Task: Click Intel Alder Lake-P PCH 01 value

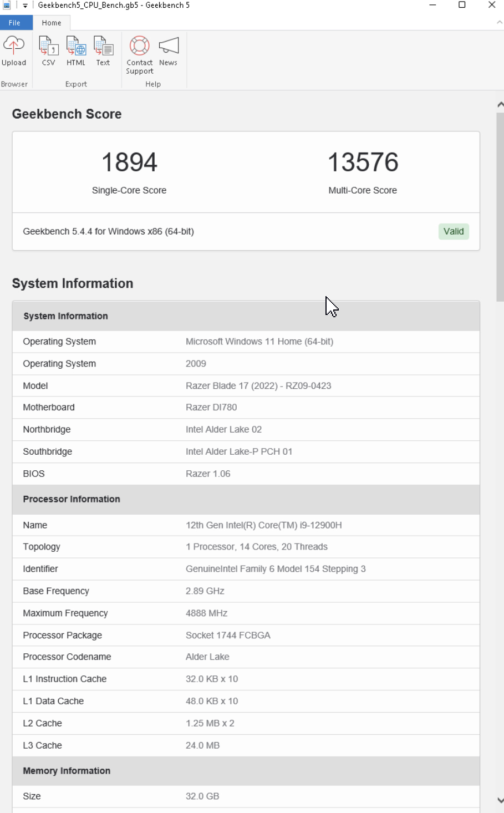Action: pyautogui.click(x=239, y=451)
